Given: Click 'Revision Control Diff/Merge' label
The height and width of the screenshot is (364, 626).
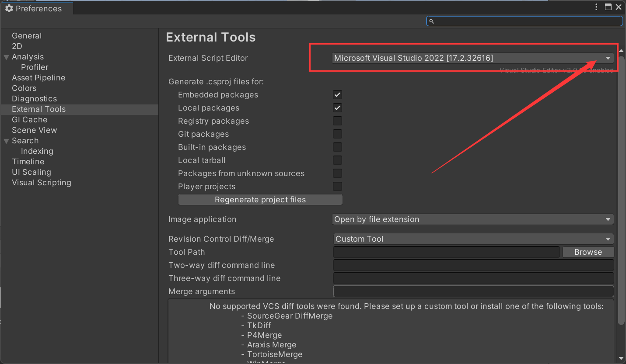Looking at the screenshot, I should [x=221, y=239].
